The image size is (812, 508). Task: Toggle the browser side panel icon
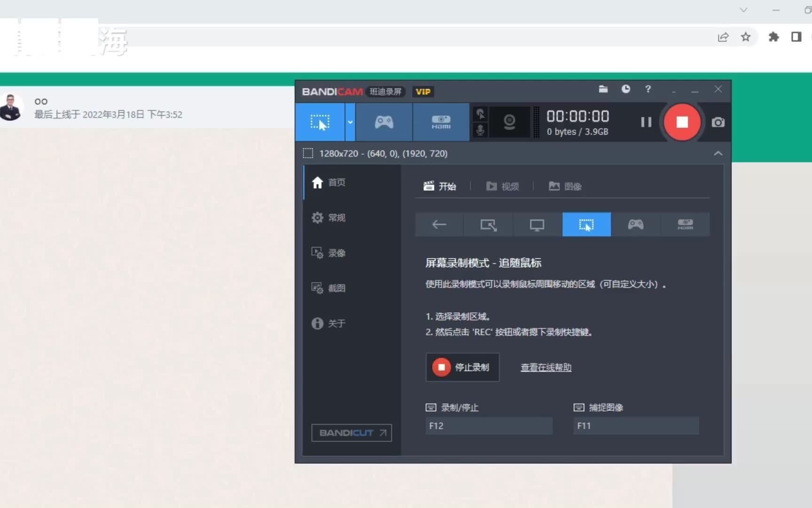pos(796,37)
